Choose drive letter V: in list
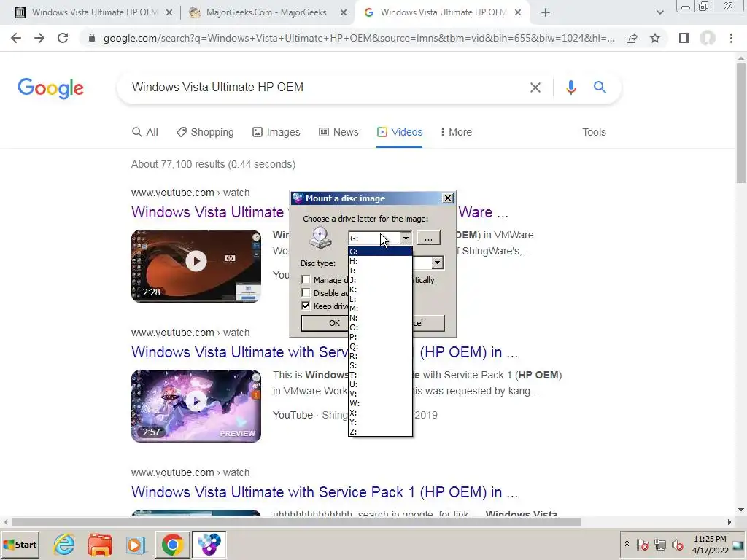 (x=380, y=394)
